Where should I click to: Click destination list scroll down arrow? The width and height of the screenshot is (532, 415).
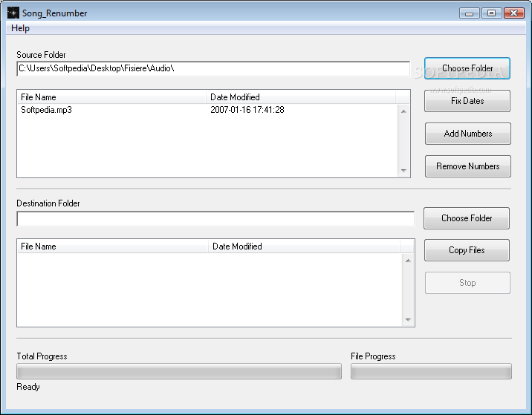[x=408, y=319]
